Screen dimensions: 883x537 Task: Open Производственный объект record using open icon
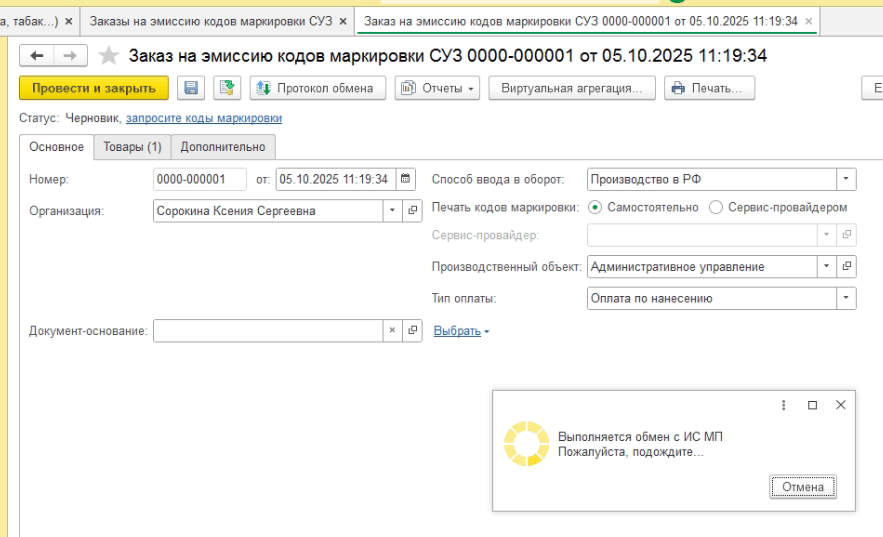tap(846, 267)
